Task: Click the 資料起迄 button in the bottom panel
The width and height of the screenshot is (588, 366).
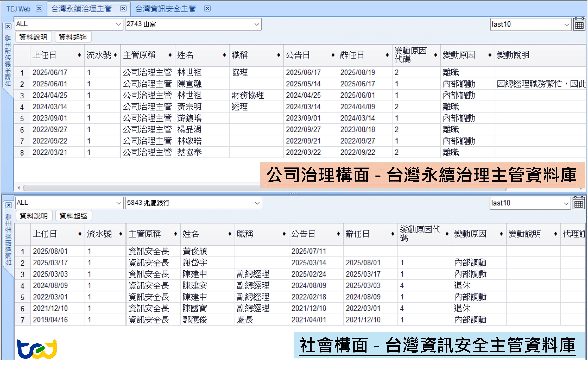Action: click(x=73, y=216)
